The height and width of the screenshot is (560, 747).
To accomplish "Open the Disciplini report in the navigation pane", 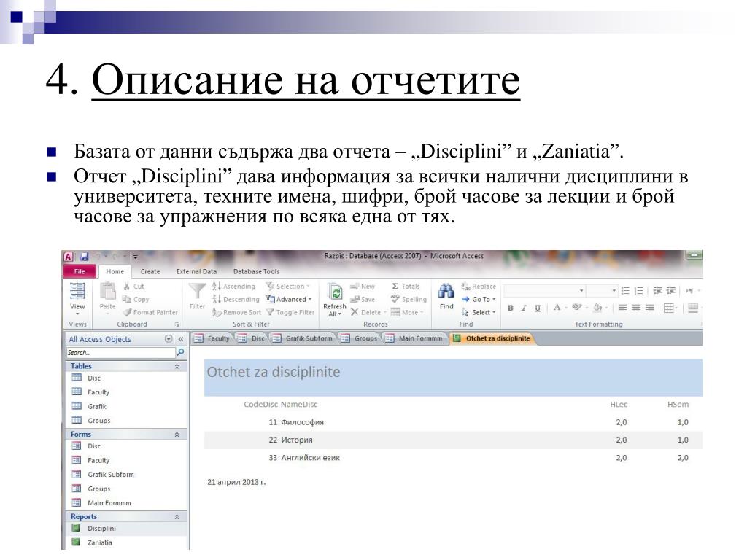I will (x=101, y=528).
